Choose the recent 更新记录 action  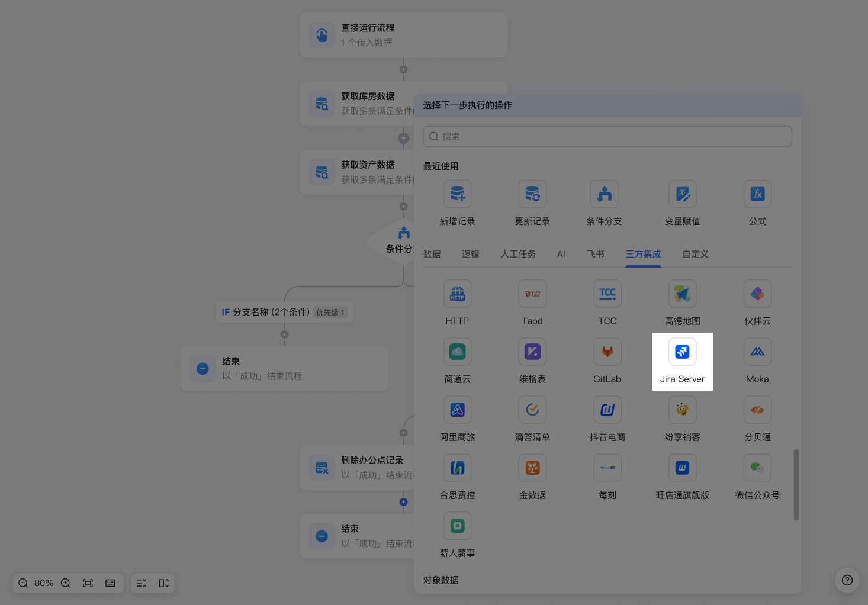pos(532,203)
